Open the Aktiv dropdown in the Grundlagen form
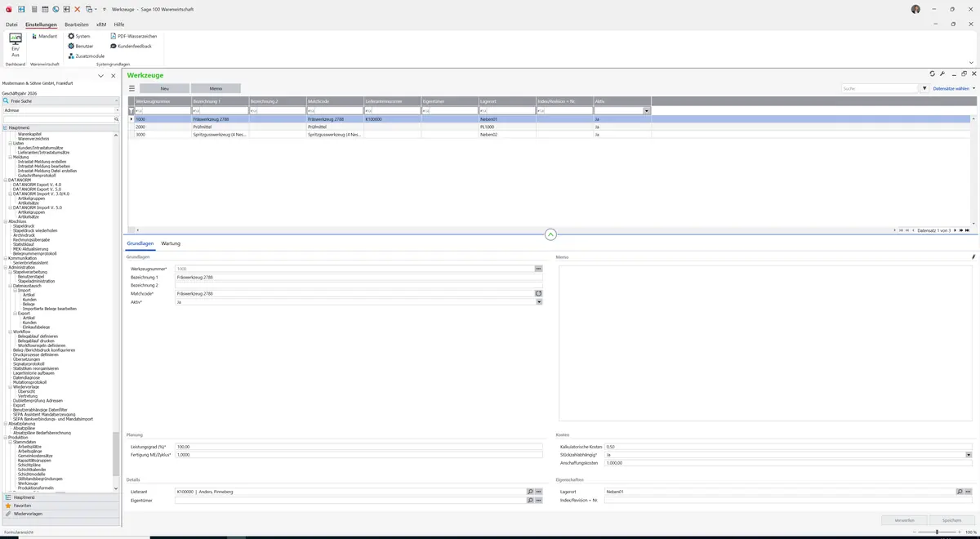Viewport: 980px width, 539px height. pyautogui.click(x=539, y=302)
